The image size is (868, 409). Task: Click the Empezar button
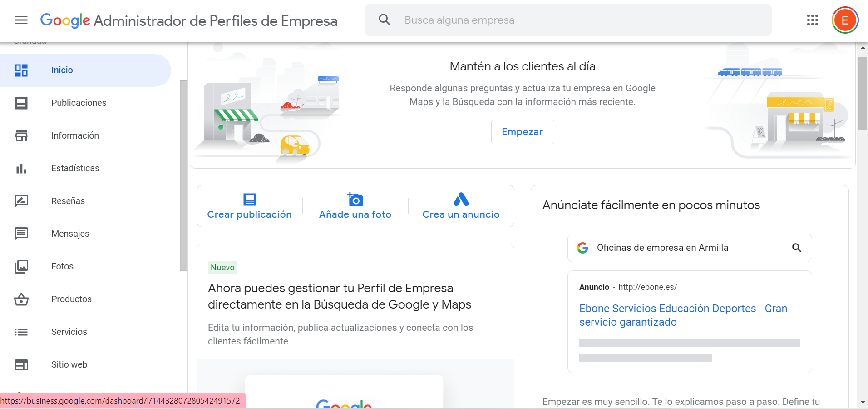(523, 132)
